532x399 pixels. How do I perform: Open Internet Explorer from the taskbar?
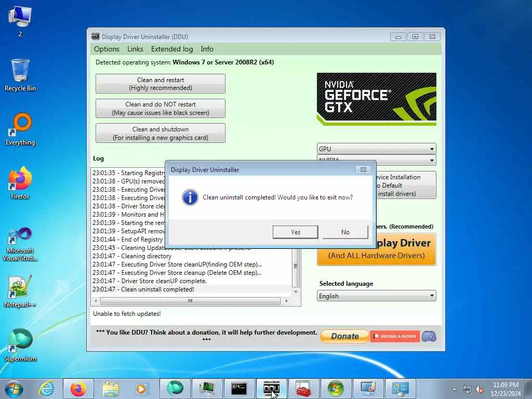(x=46, y=389)
